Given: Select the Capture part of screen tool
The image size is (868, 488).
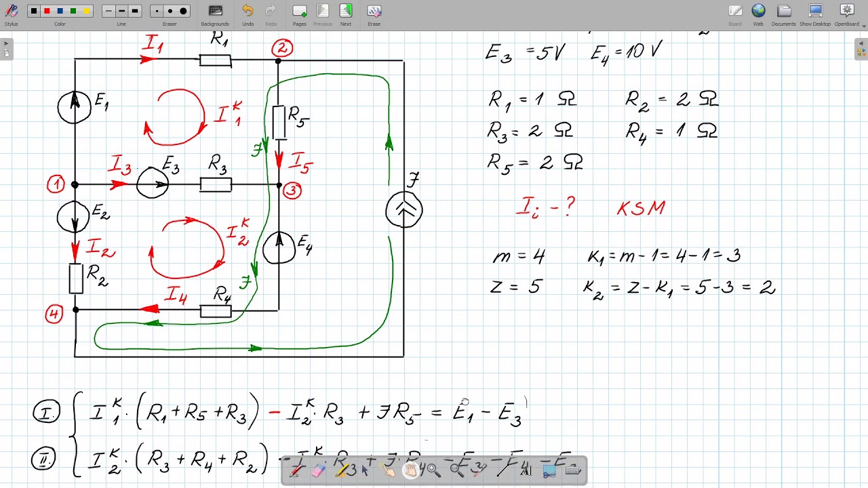Looking at the screenshot, I should [x=550, y=470].
